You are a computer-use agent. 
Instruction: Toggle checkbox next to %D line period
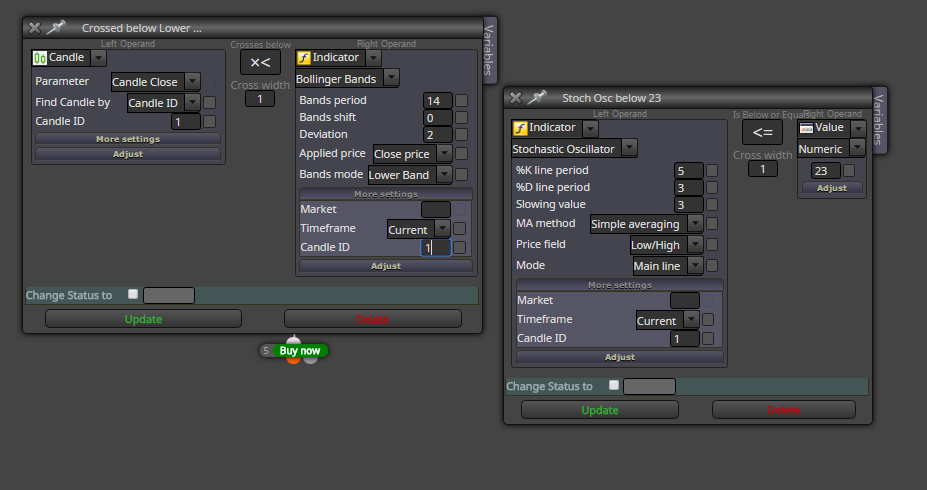tap(712, 187)
